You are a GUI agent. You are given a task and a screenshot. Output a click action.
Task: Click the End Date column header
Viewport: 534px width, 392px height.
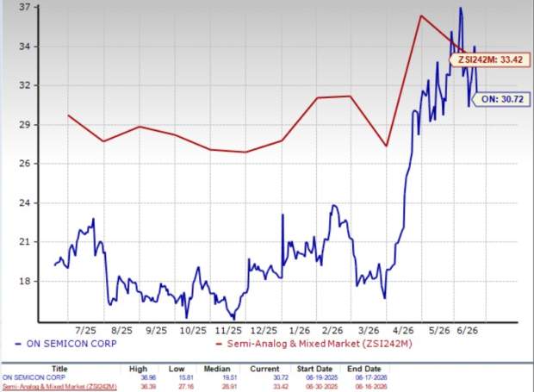click(x=363, y=369)
